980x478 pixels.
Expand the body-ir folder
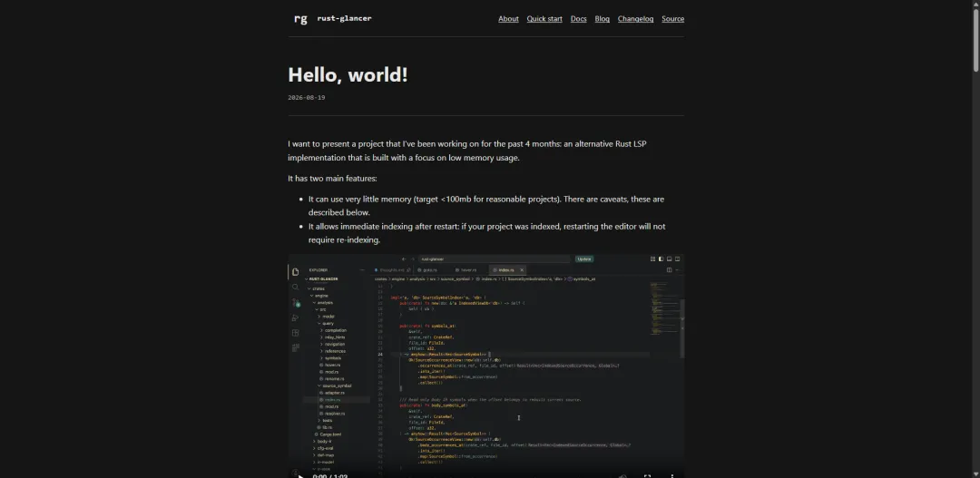tap(324, 441)
